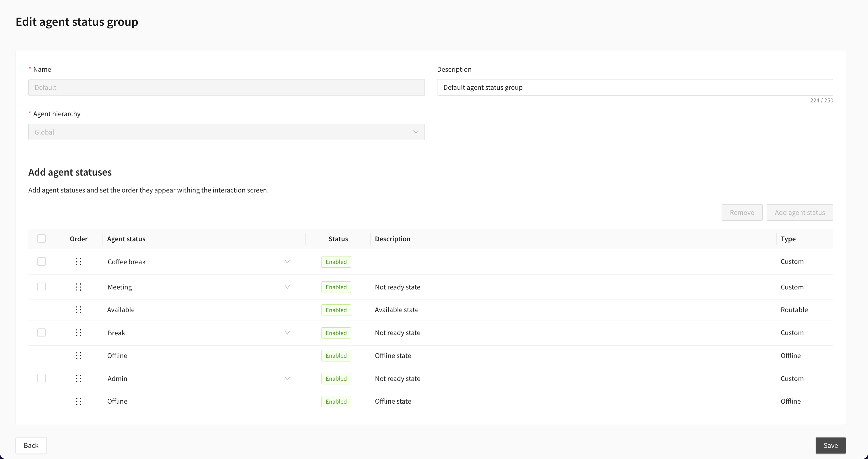The width and height of the screenshot is (868, 459).
Task: Click the Enabled badge in Coffee break row
Action: coord(336,262)
